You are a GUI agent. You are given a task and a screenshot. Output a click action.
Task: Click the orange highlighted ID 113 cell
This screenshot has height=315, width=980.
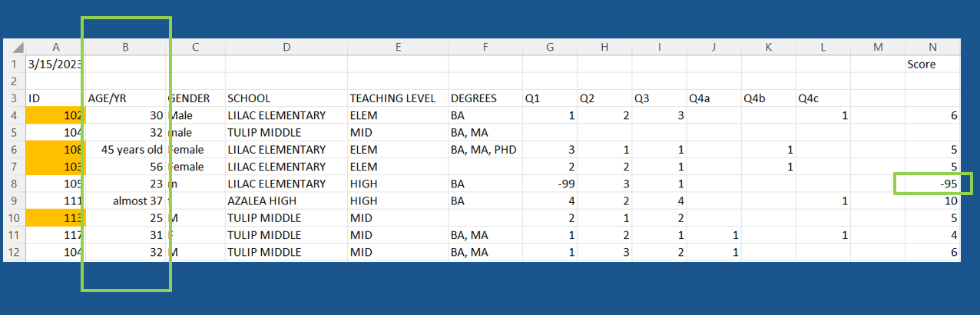[x=55, y=217]
